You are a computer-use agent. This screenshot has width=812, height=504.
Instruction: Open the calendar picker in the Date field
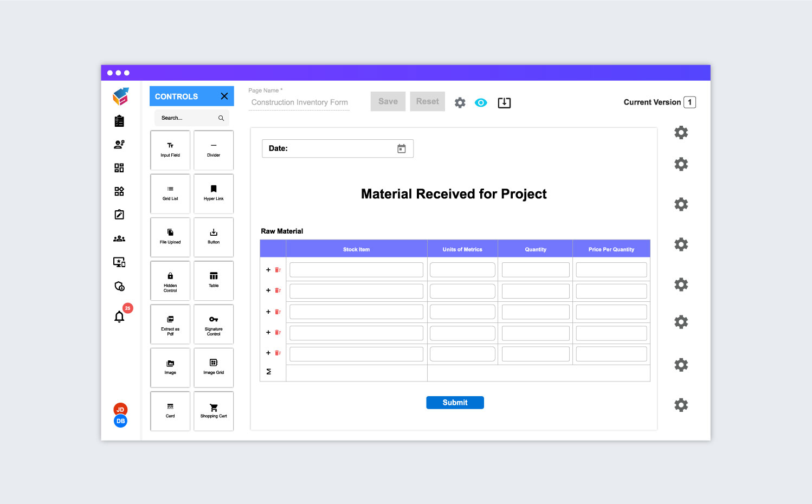(401, 148)
